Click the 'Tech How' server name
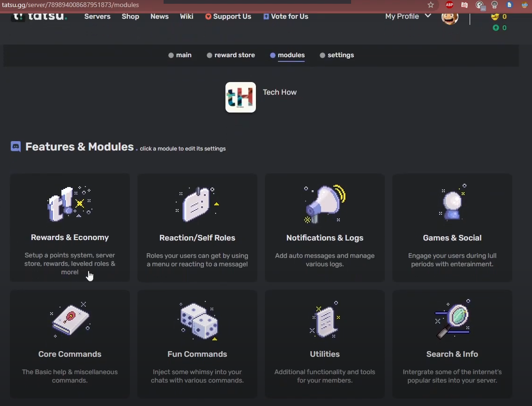The image size is (532, 406). click(279, 92)
